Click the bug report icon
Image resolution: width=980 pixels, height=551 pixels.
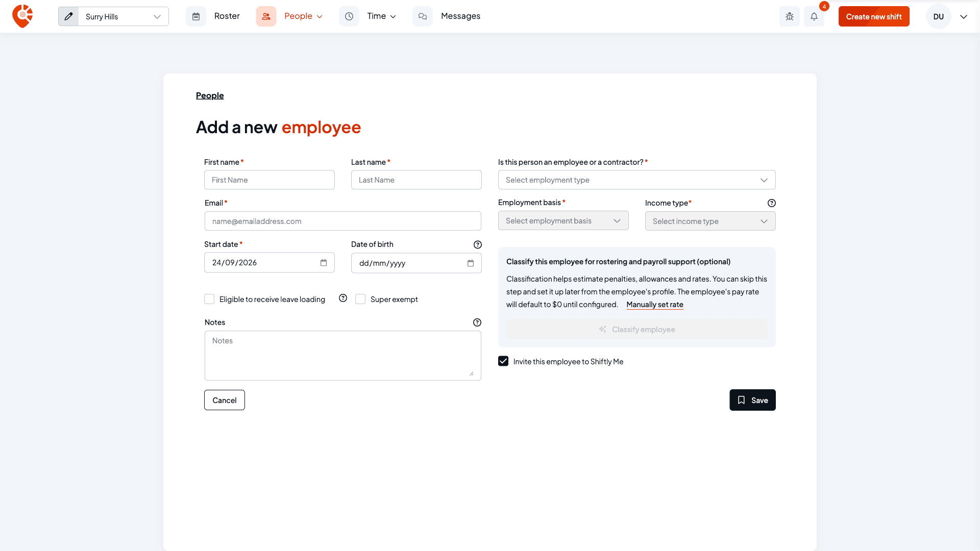790,16
